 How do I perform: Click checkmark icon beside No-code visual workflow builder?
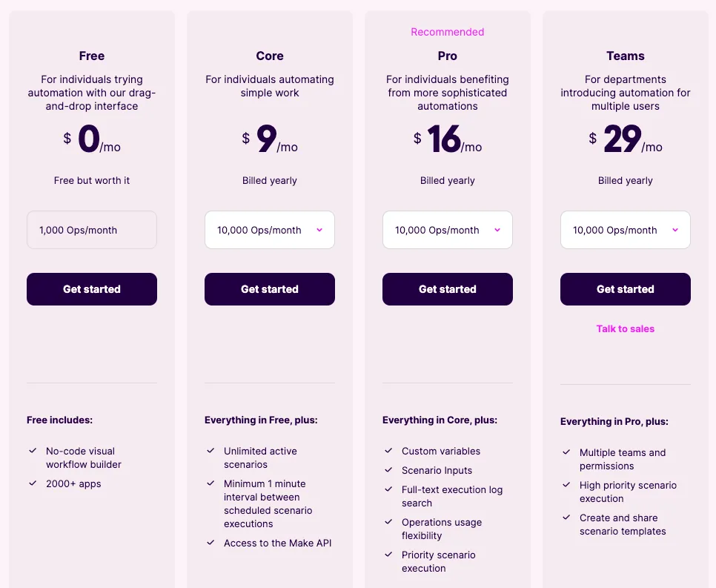33,451
